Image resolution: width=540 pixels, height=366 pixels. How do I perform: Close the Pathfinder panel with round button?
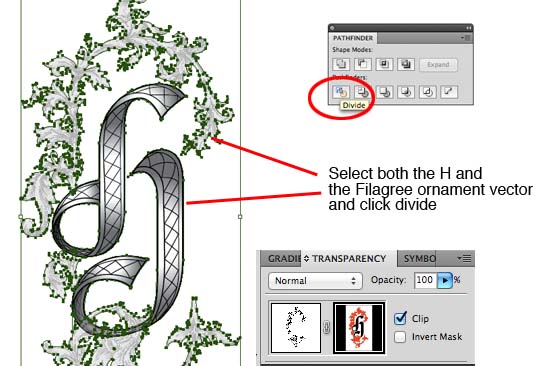[332, 28]
